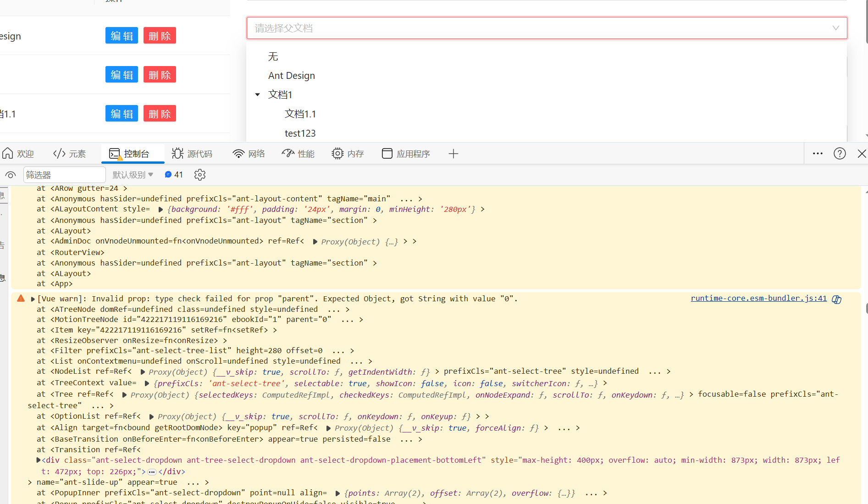Select 'Ant Design' in the tree dropdown
The height and width of the screenshot is (504, 868).
pyautogui.click(x=292, y=76)
